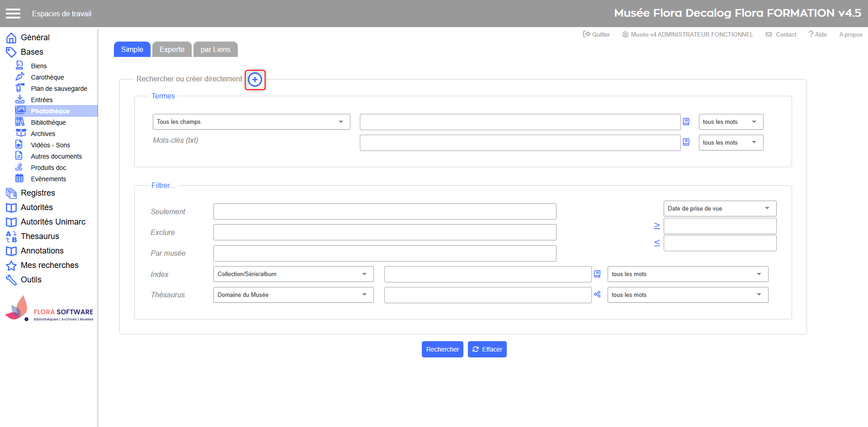This screenshot has width=868, height=427.
Task: Click the Effacer button to reset
Action: (487, 349)
